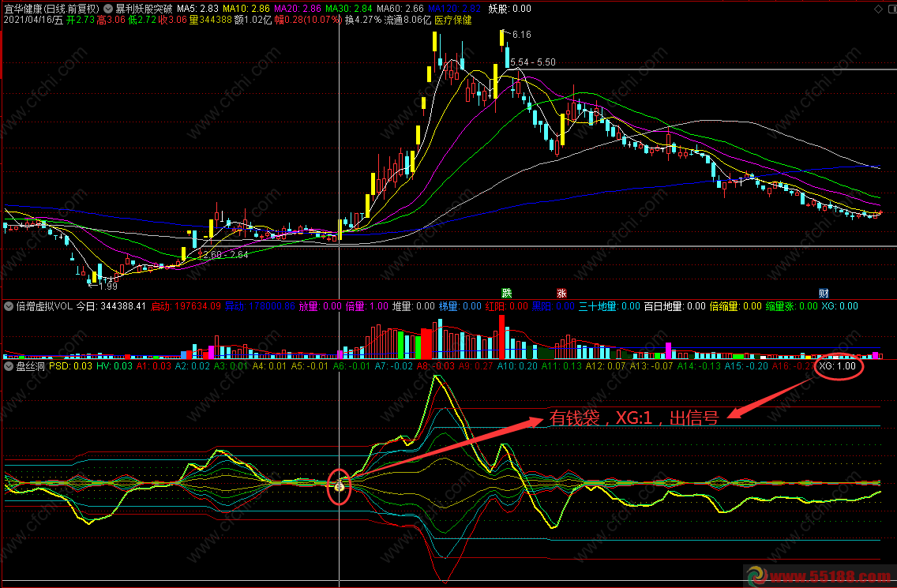Click the turnover rate 换4.27%
The width and height of the screenshot is (897, 588).
coord(362,20)
